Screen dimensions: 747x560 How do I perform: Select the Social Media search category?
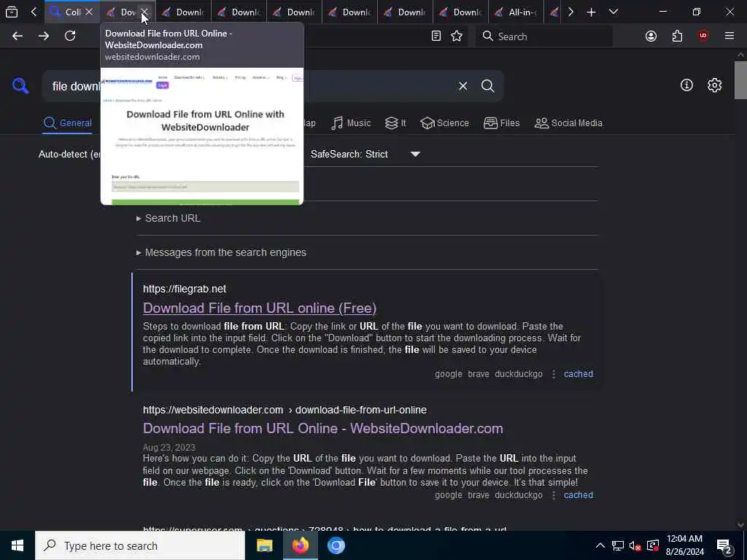pyautogui.click(x=568, y=122)
